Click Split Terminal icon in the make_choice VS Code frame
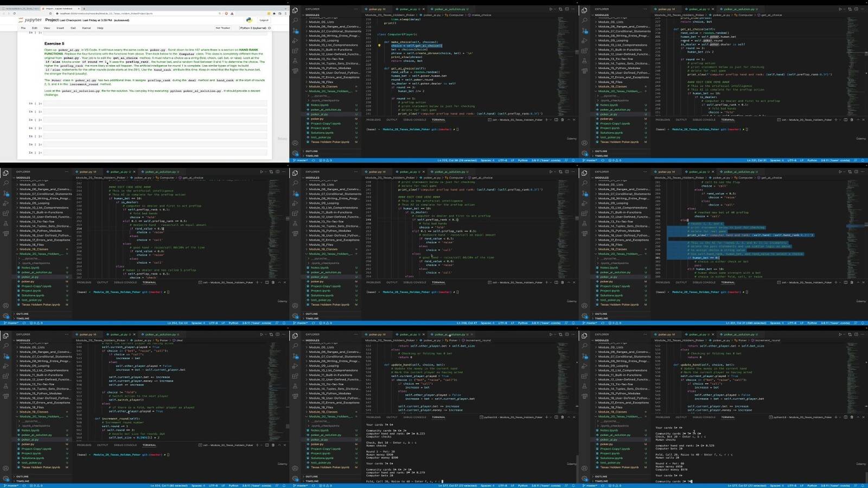 556,119
